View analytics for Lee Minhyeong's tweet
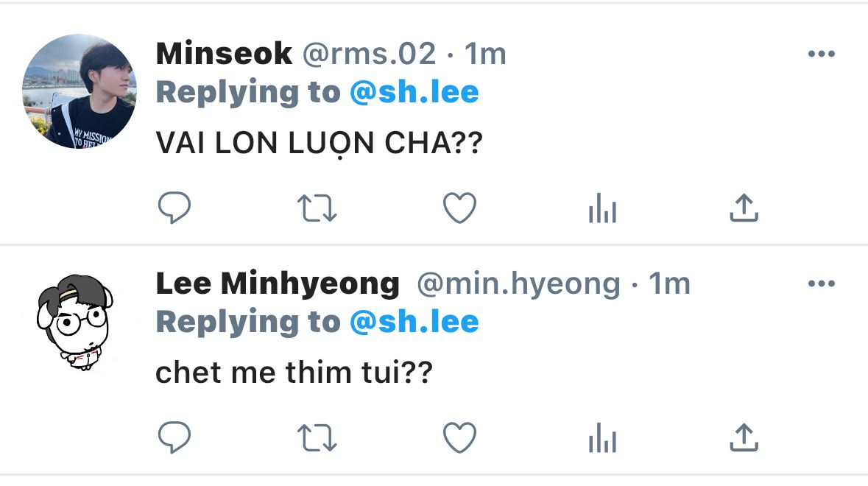868x486 pixels. (602, 437)
